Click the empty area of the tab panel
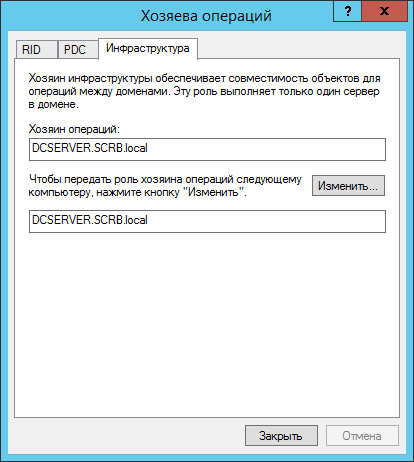Screen dimensions: 414x462 (x=207, y=323)
